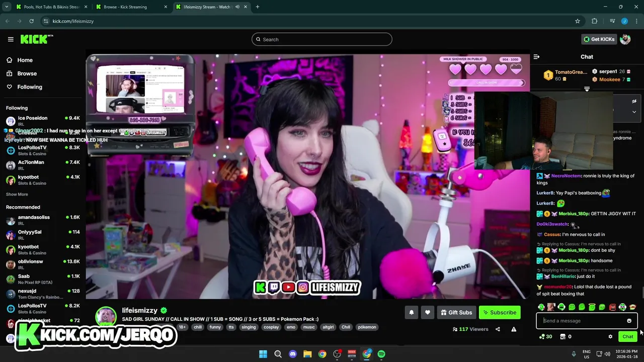Click the 'cosplay' tag
The height and width of the screenshot is (362, 644).
click(271, 327)
